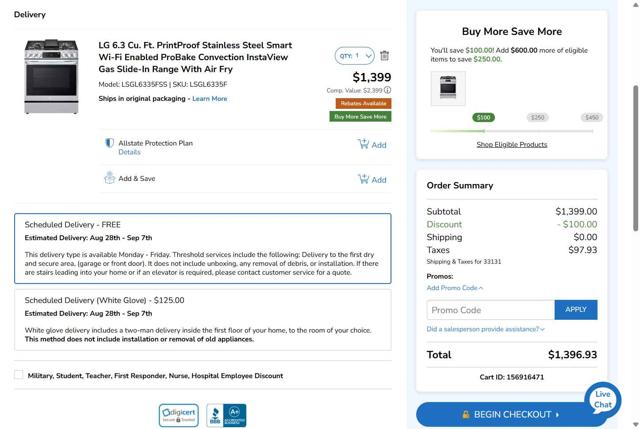Click the BBB accredited business badge
Viewport: 640px width, 429px height.
tap(226, 415)
